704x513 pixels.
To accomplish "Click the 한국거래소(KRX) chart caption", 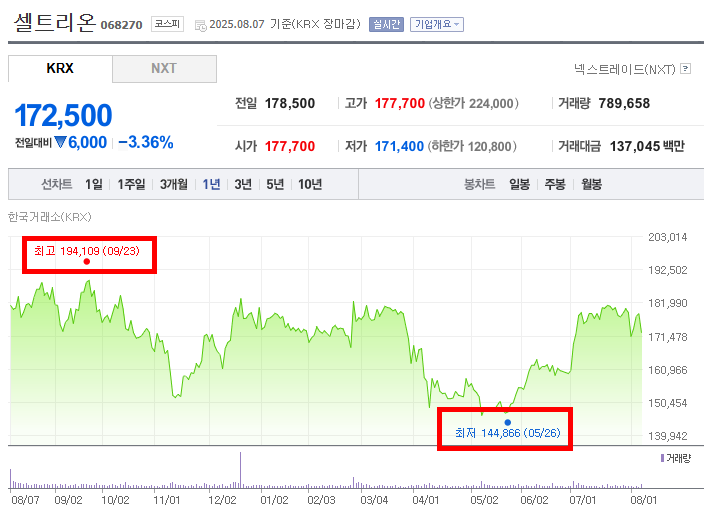I will (50, 217).
